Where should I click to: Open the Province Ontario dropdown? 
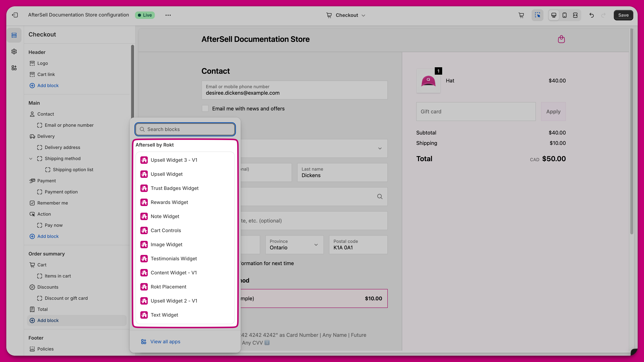point(294,245)
